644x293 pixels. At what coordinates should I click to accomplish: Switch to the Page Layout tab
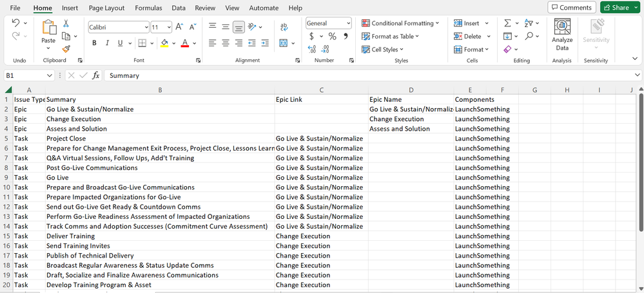click(106, 8)
